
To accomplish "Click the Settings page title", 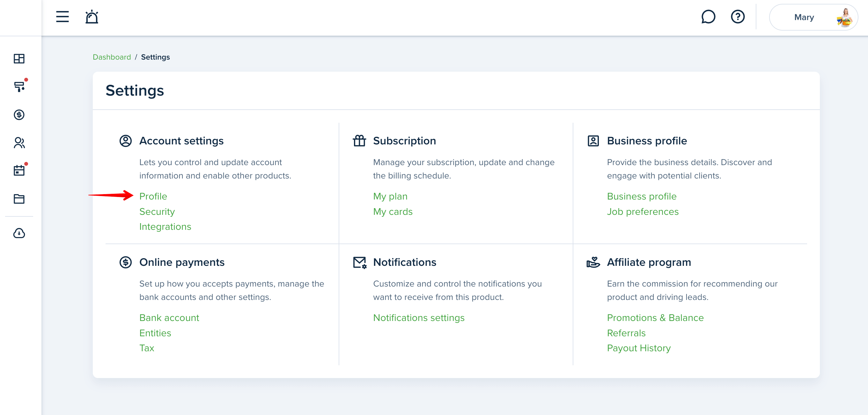I will point(135,91).
